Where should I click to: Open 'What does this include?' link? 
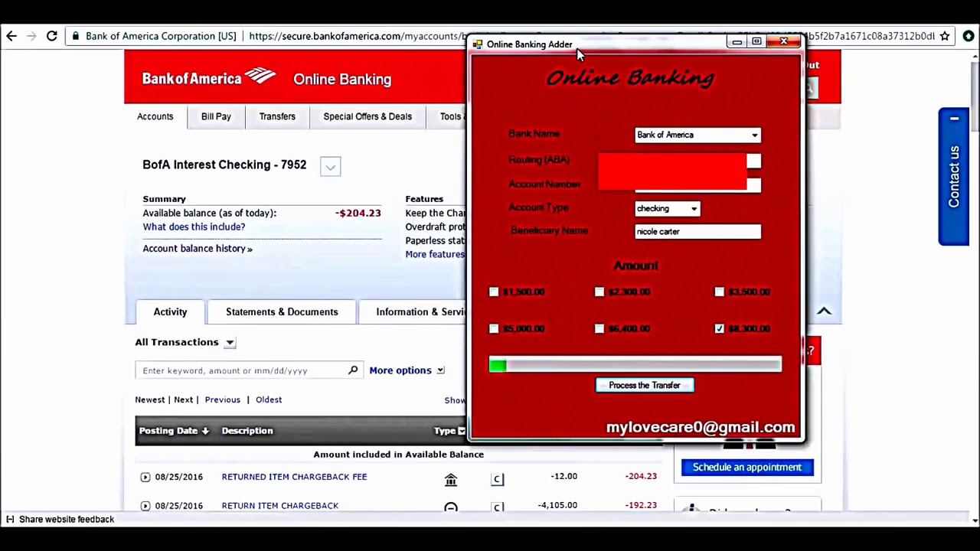pos(194,227)
